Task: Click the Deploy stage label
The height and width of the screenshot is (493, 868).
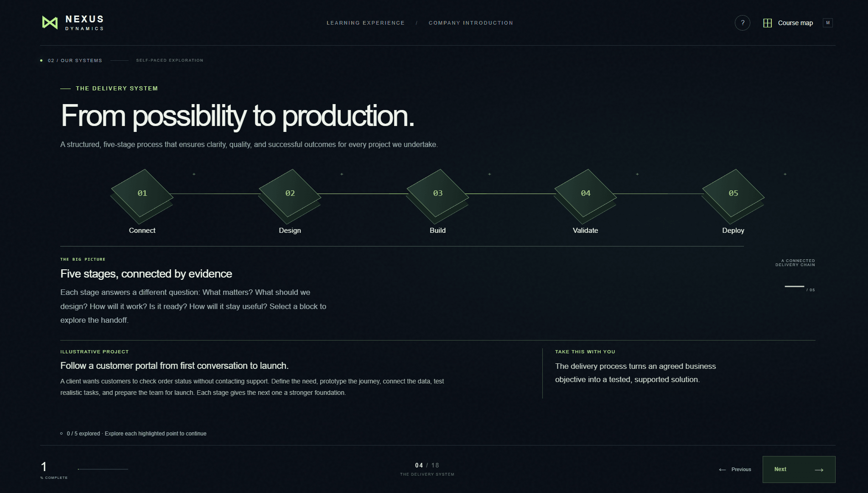Action: pos(733,231)
